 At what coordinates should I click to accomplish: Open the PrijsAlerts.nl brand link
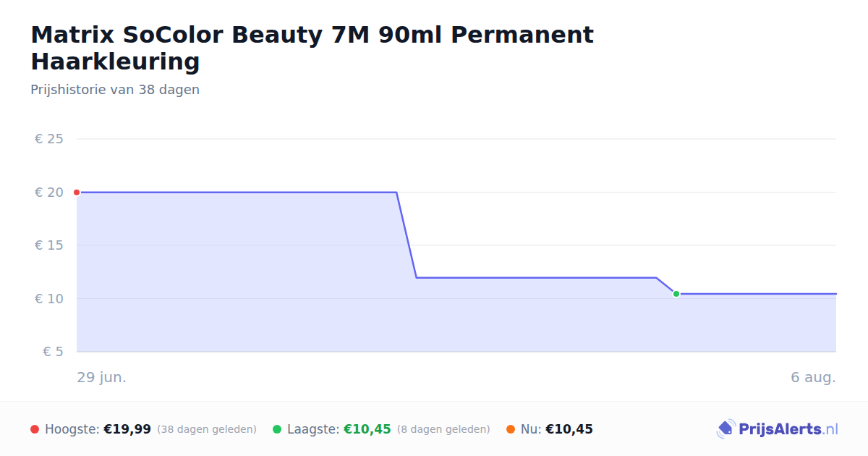778,429
